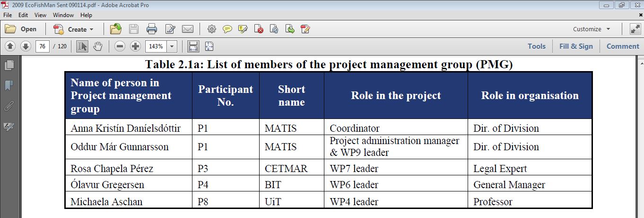The width and height of the screenshot is (644, 218).
Task: Click the Save floppy disk icon
Action: point(134,29)
